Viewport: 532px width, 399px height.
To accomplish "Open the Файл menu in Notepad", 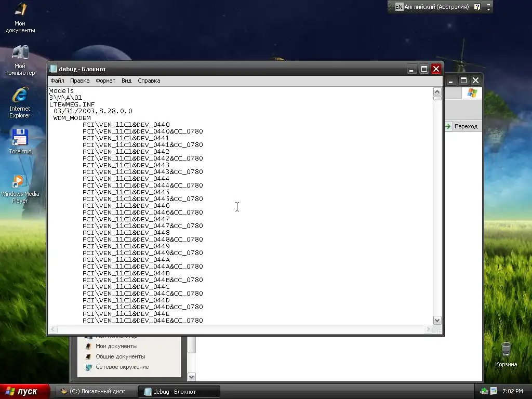I will tap(57, 81).
